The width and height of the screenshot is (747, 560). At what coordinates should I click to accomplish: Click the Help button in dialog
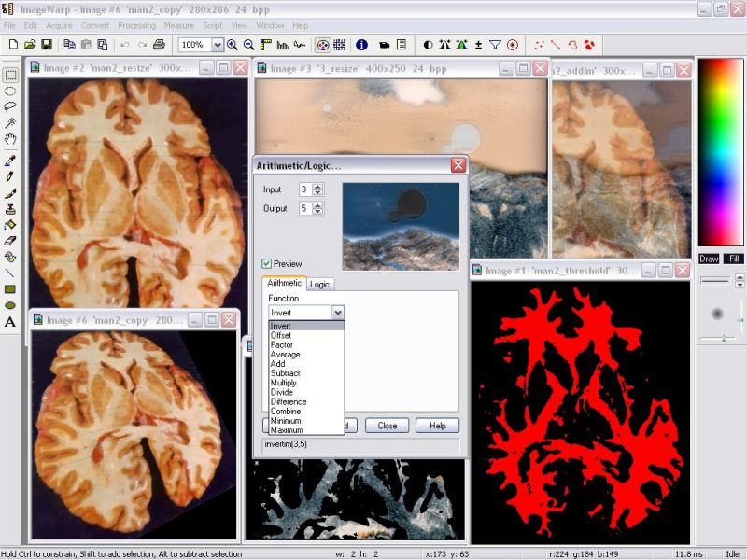tap(437, 426)
